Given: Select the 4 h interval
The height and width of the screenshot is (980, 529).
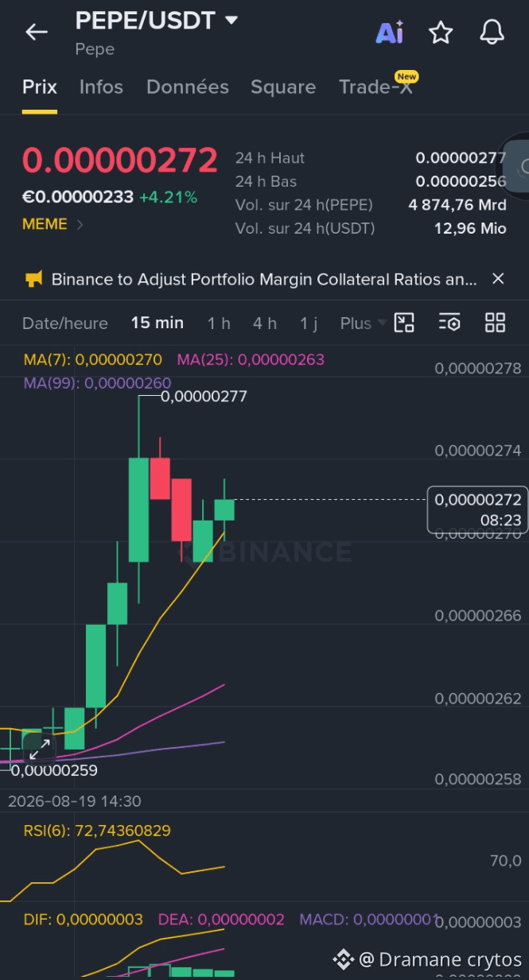Looking at the screenshot, I should click(265, 323).
